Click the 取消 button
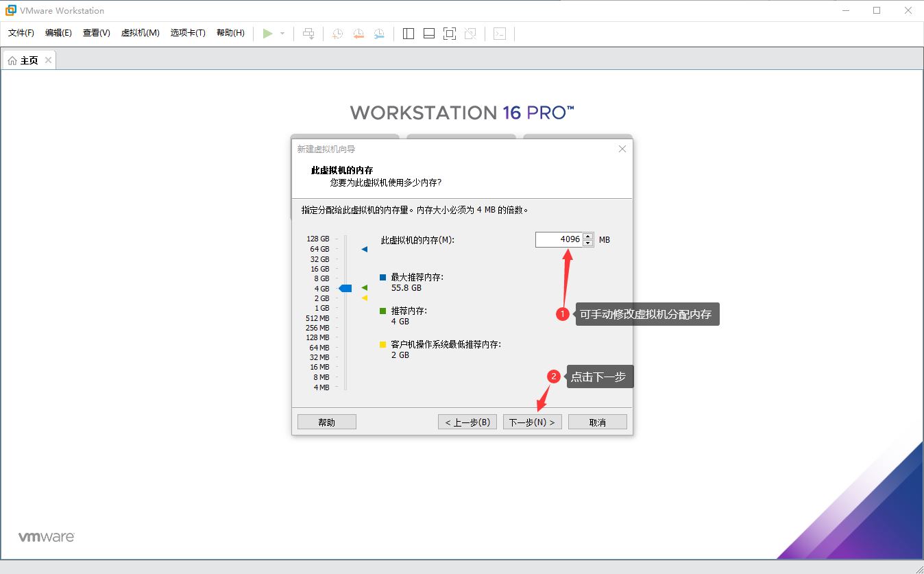This screenshot has width=924, height=574. (x=598, y=422)
